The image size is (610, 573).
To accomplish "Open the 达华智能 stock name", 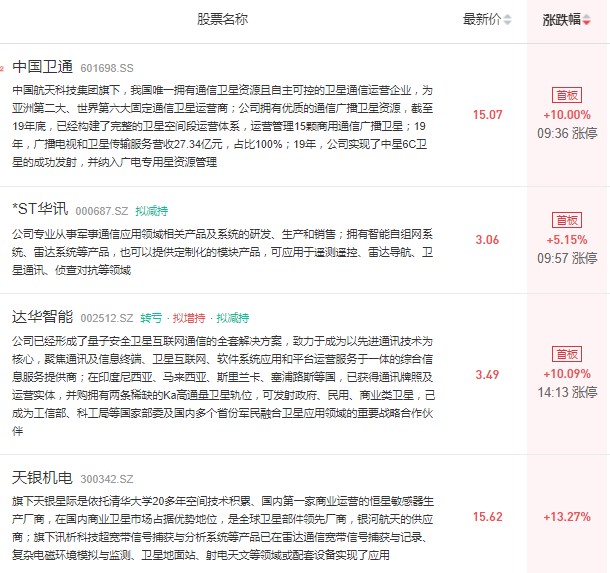I will click(42, 317).
